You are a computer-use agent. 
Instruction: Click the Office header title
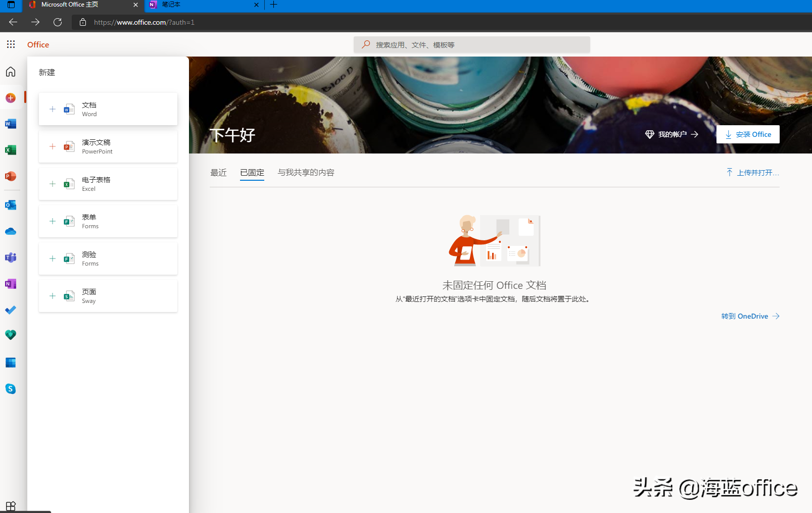tap(38, 44)
